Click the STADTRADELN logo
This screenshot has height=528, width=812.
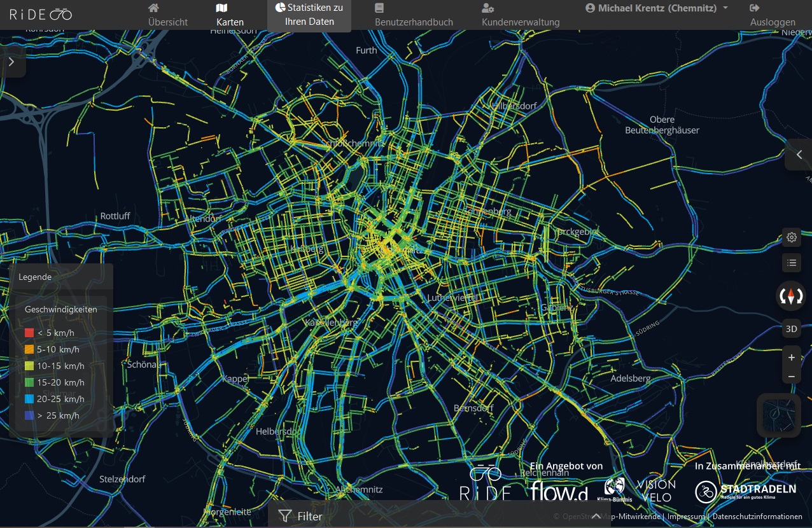(745, 490)
